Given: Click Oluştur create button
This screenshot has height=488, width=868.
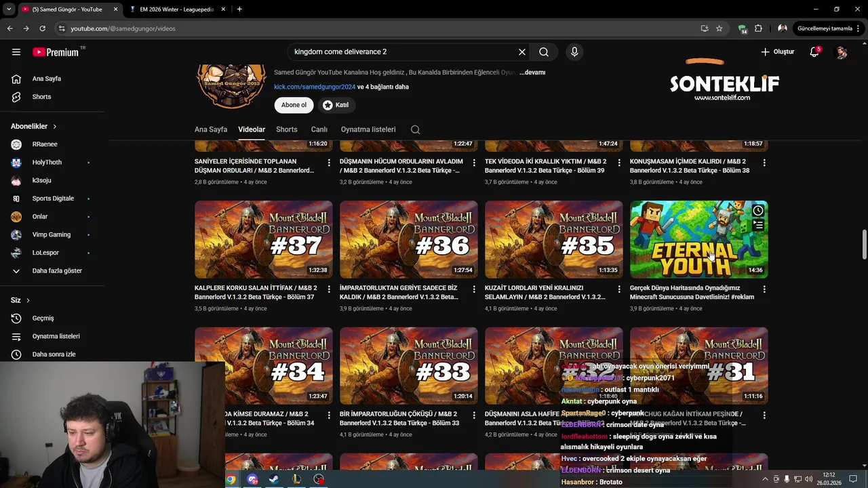Looking at the screenshot, I should [x=777, y=52].
